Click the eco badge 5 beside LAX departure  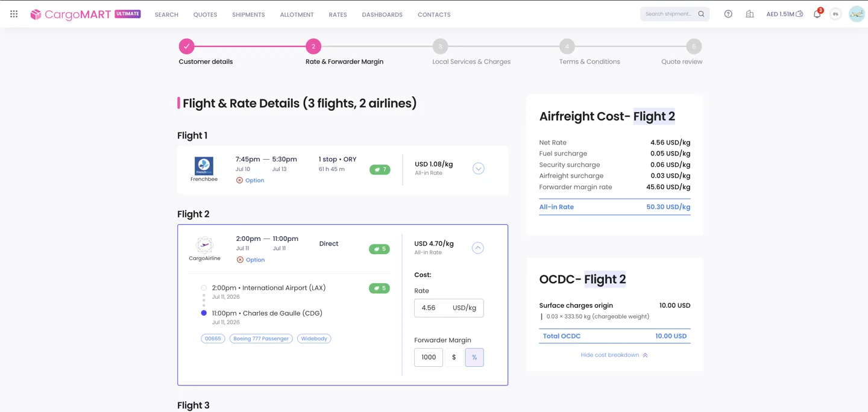click(x=379, y=289)
